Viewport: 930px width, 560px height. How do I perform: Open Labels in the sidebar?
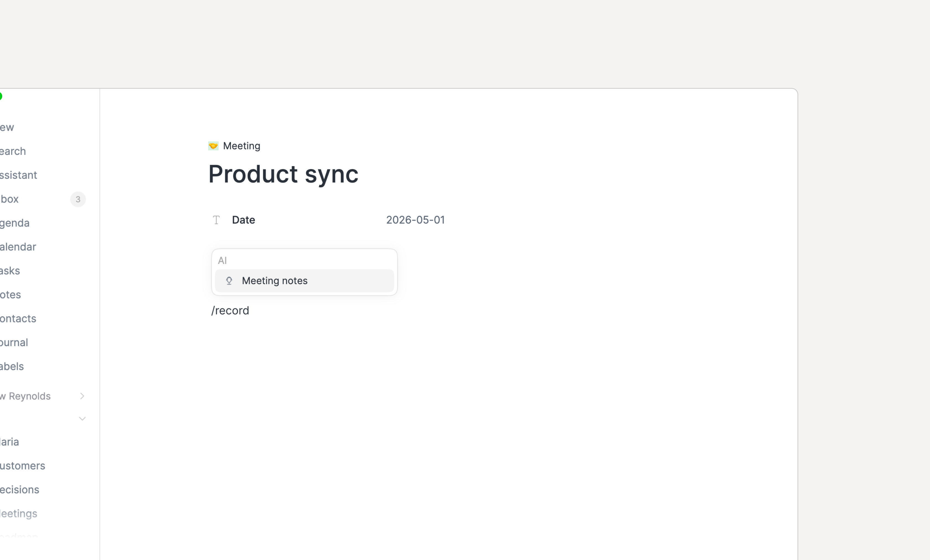click(12, 366)
